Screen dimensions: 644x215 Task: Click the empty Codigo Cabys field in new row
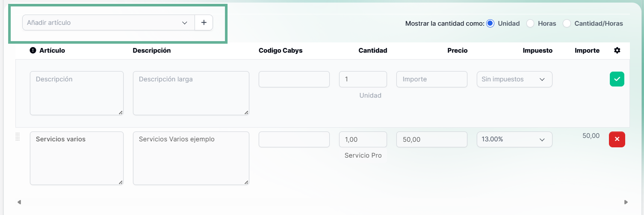tap(294, 79)
